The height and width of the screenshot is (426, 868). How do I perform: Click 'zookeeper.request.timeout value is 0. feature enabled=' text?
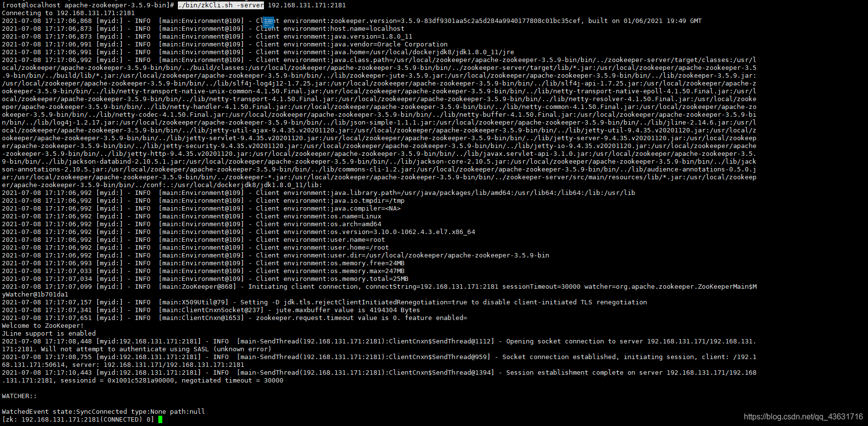362,318
